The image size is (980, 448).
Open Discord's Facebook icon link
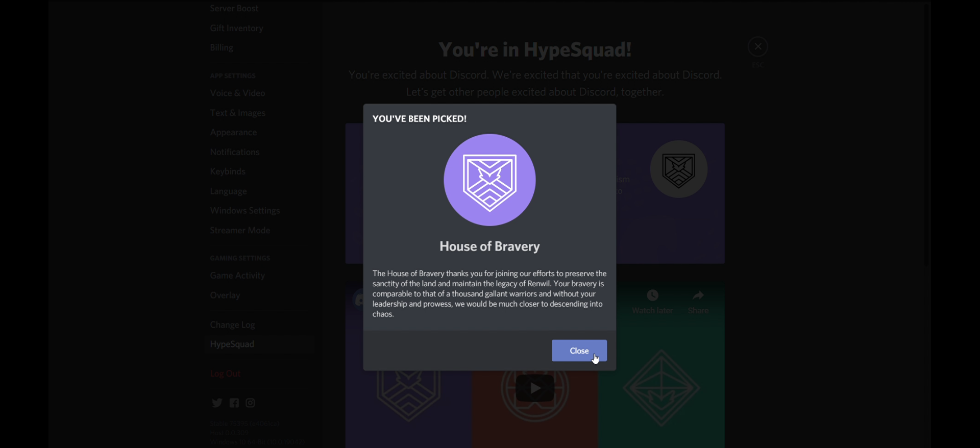[x=234, y=403]
